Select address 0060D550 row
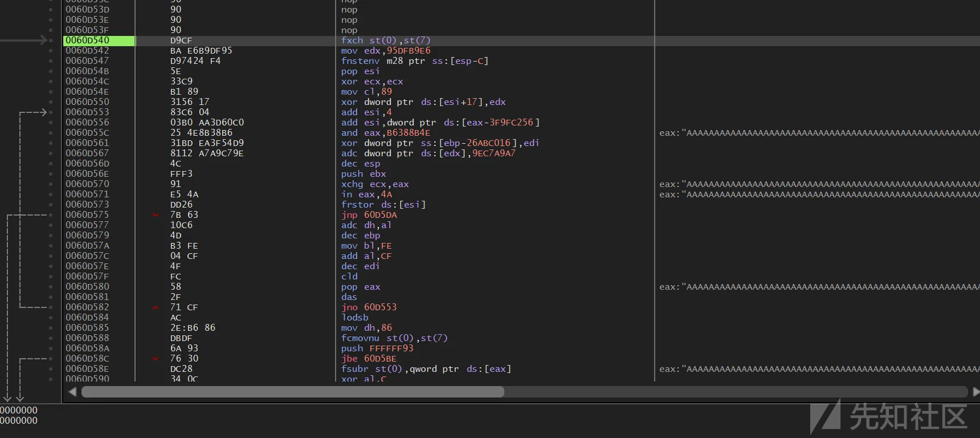 point(87,102)
